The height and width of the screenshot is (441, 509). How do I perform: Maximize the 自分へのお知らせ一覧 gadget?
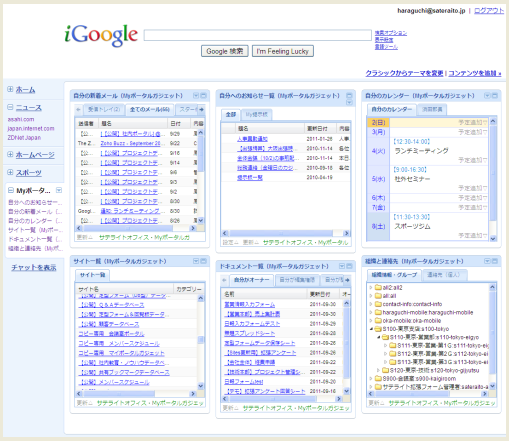[x=349, y=96]
